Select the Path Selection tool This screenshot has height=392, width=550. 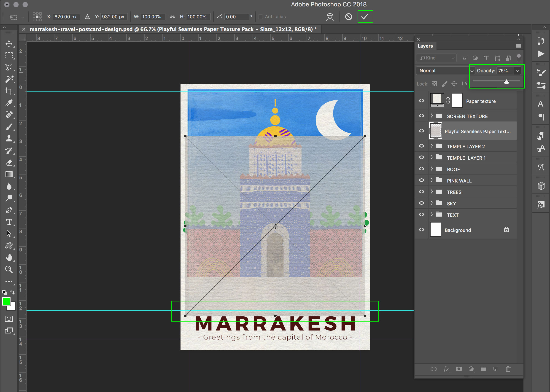pos(9,234)
